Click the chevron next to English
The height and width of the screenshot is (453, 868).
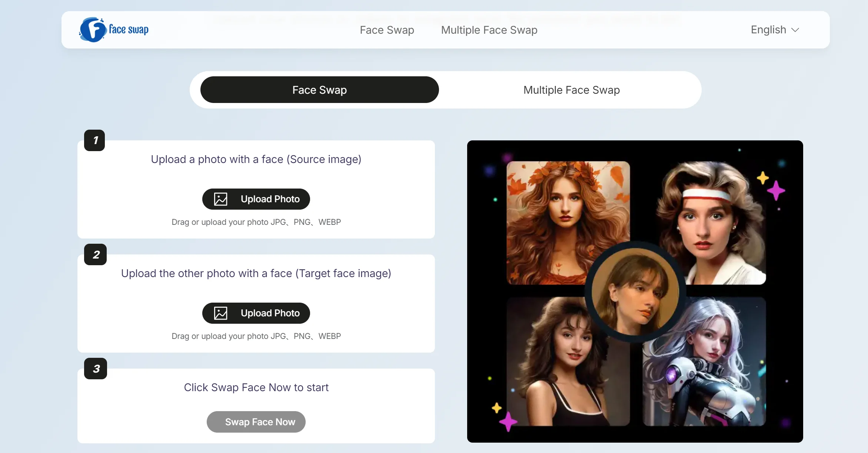(795, 30)
